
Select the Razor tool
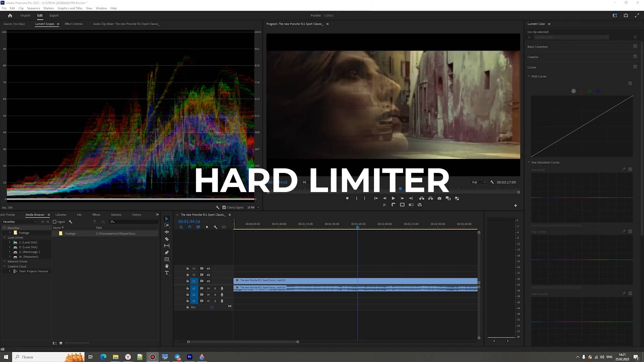click(x=167, y=239)
